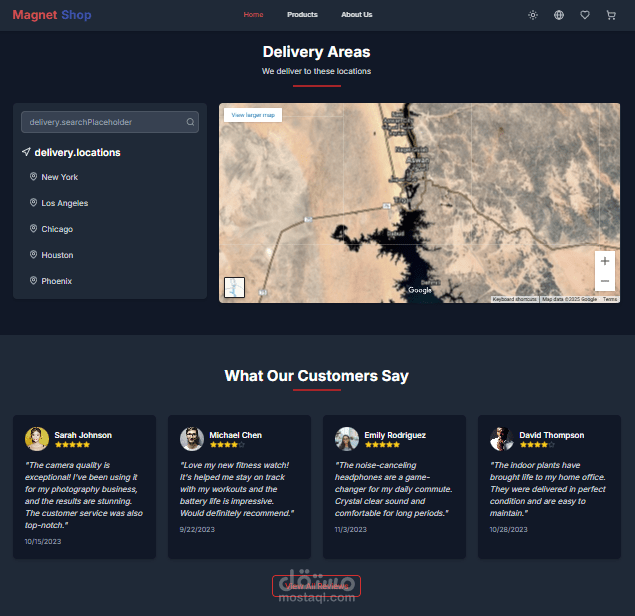
Task: Click the name Michael Chen
Action: (x=236, y=435)
